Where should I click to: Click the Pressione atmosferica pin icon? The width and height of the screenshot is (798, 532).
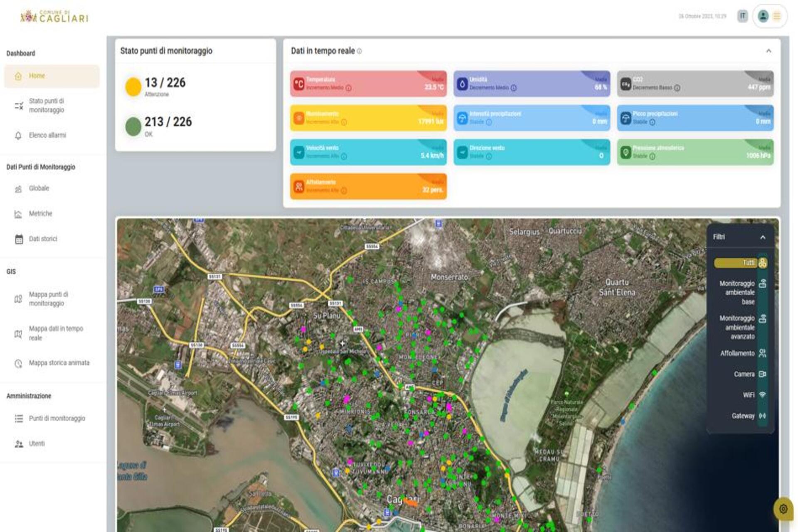[626, 152]
